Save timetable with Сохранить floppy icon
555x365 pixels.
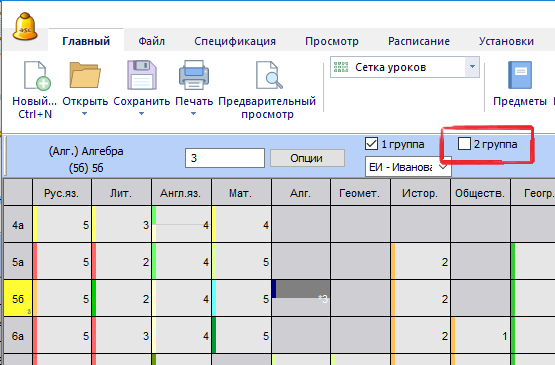pos(142,75)
